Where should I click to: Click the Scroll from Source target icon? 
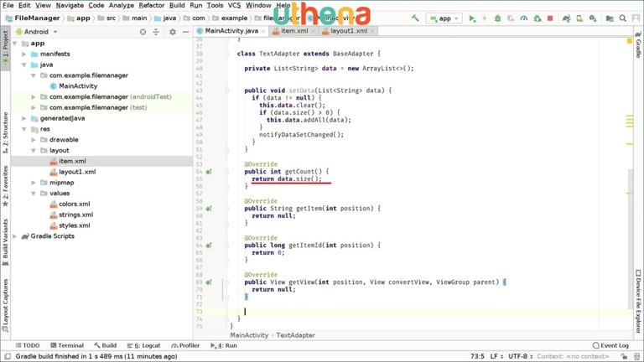142,31
